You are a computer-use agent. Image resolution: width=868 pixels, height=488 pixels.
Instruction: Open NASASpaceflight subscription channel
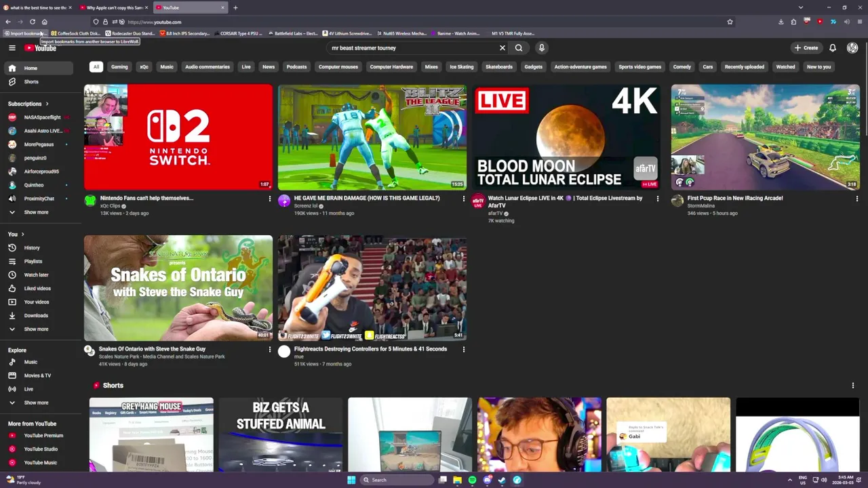pos(39,117)
